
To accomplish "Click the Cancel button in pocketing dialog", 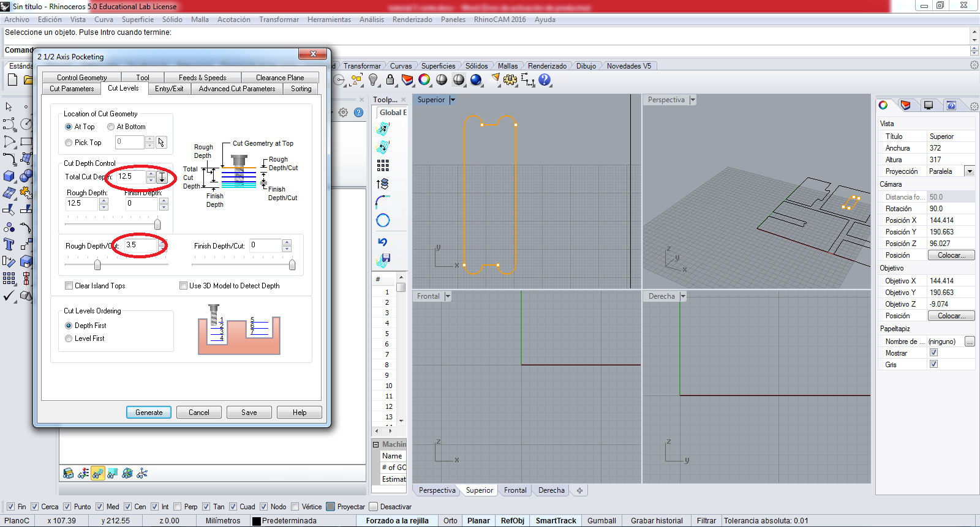I will [x=199, y=413].
